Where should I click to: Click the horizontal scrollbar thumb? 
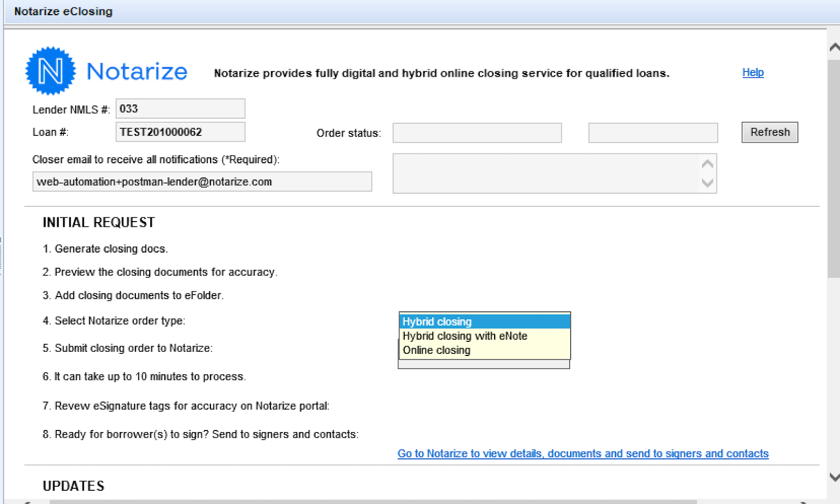(x=373, y=502)
